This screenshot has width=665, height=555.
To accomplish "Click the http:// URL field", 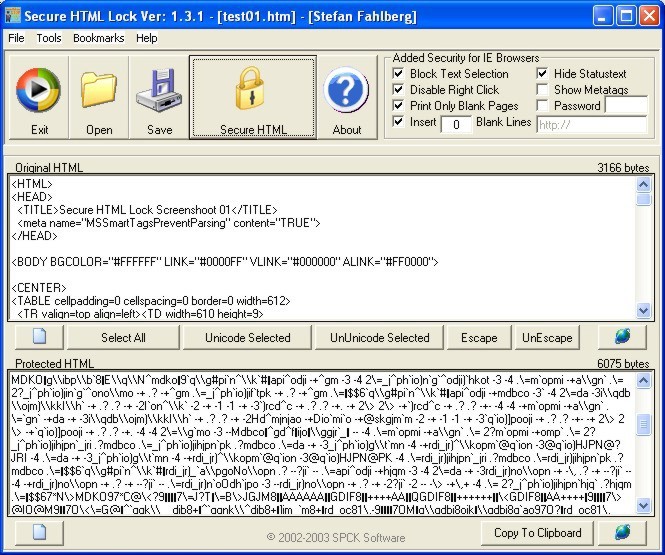I will click(x=592, y=124).
